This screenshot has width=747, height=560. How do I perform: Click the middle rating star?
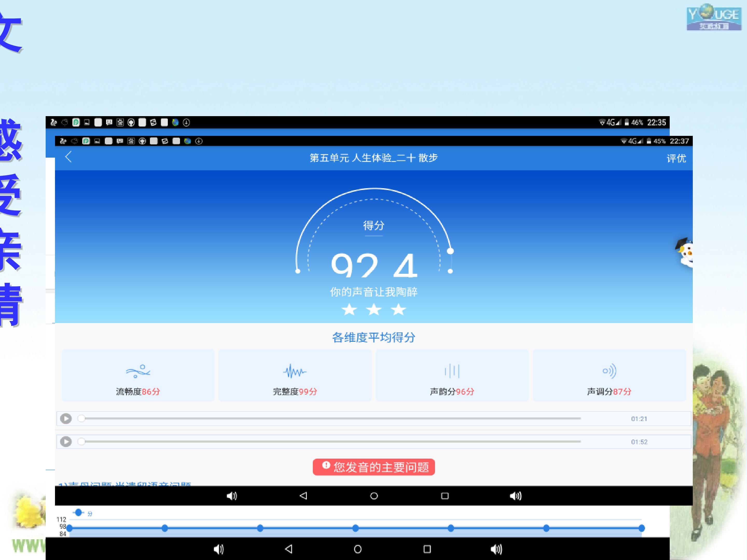374,310
